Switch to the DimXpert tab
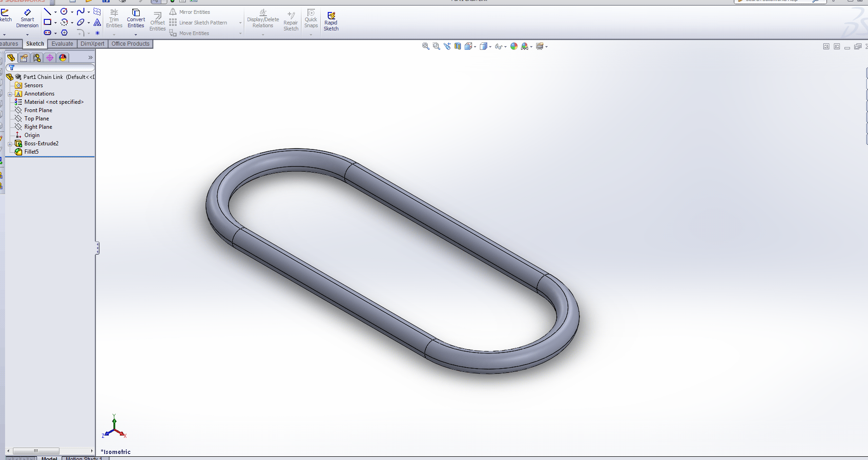Viewport: 868px width, 460px height. [92, 44]
